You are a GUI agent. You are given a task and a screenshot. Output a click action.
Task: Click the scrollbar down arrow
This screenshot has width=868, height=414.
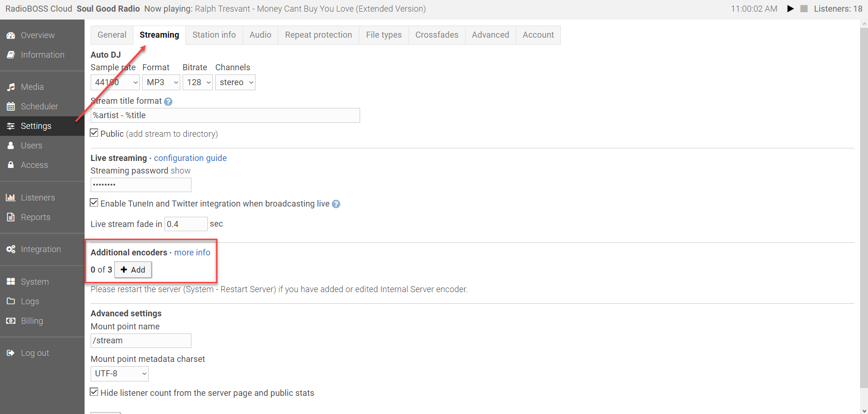864,411
